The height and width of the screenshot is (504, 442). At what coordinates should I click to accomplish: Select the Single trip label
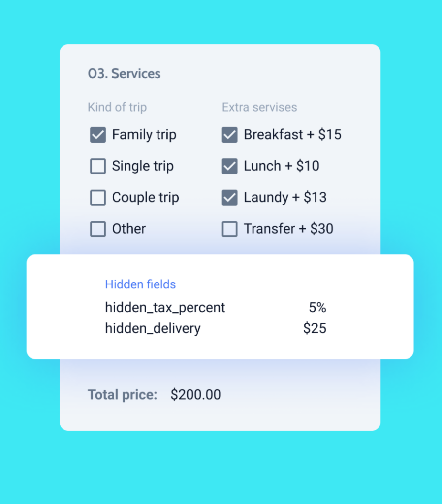tap(143, 166)
